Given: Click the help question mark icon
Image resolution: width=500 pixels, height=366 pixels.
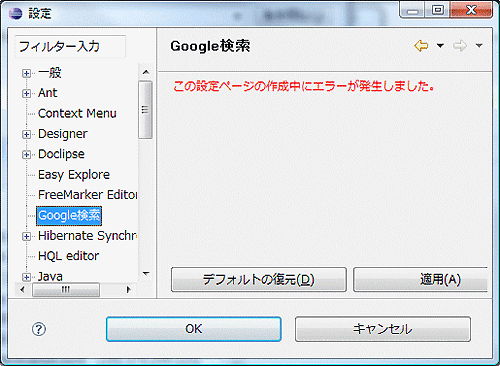Looking at the screenshot, I should point(39,329).
